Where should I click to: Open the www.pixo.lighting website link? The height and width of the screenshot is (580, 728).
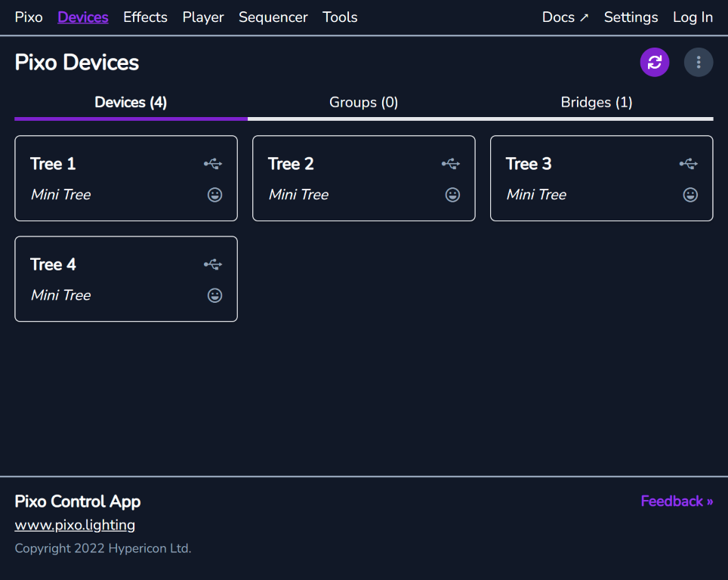coord(75,524)
